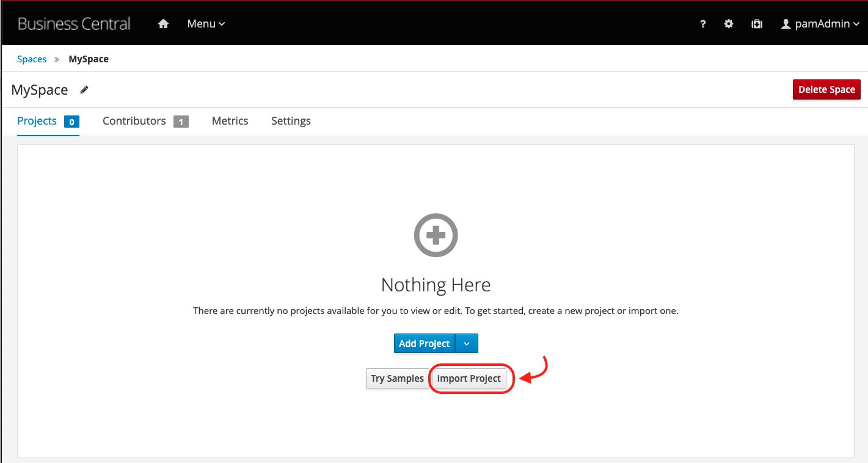The width and height of the screenshot is (868, 463).
Task: Click the Delete Space button
Action: (826, 89)
